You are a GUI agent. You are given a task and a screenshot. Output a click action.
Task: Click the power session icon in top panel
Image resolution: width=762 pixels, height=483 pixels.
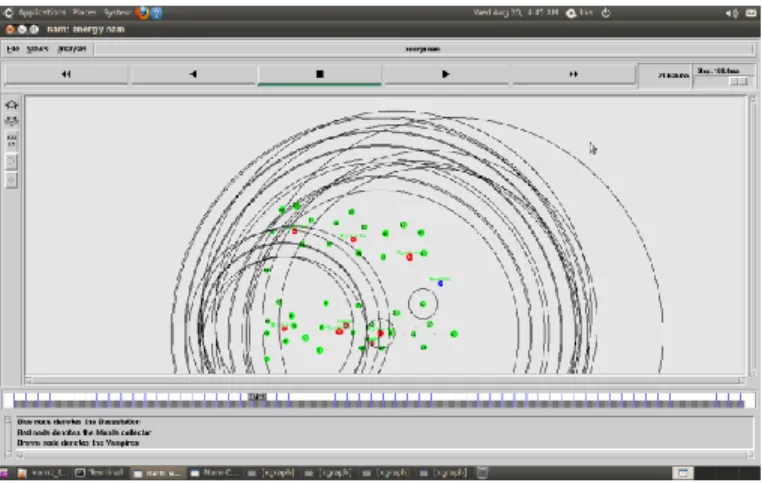coord(606,13)
